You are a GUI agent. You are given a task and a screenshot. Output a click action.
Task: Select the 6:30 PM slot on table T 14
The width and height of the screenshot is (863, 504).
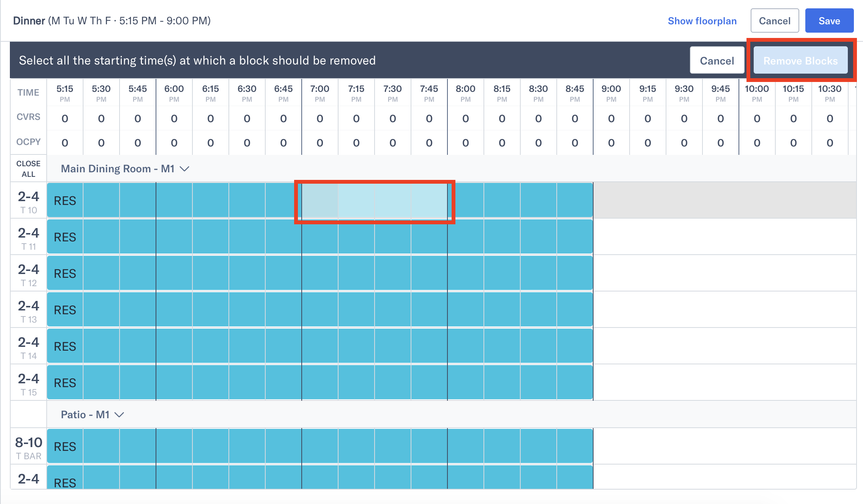point(247,346)
